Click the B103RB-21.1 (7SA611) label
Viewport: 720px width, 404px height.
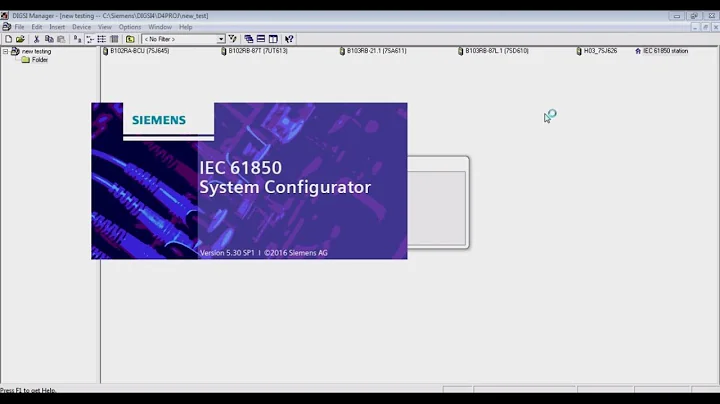(377, 51)
